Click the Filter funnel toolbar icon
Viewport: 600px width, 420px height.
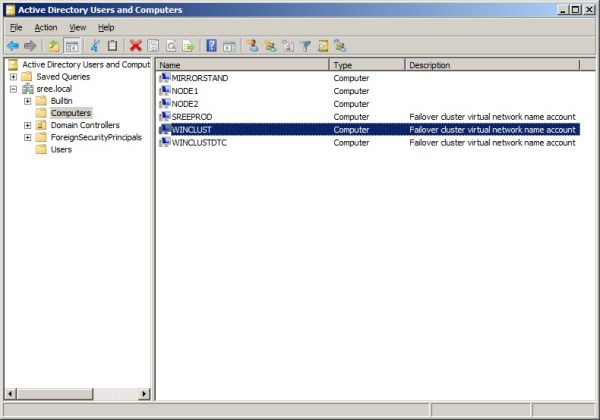pyautogui.click(x=306, y=45)
